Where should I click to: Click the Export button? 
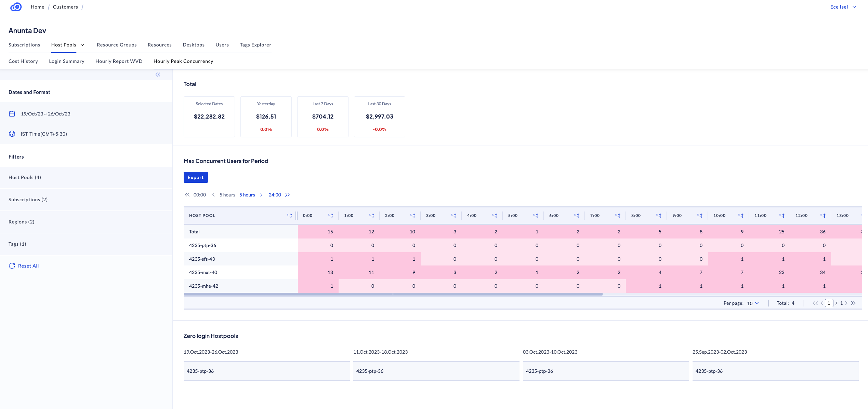coord(196,177)
